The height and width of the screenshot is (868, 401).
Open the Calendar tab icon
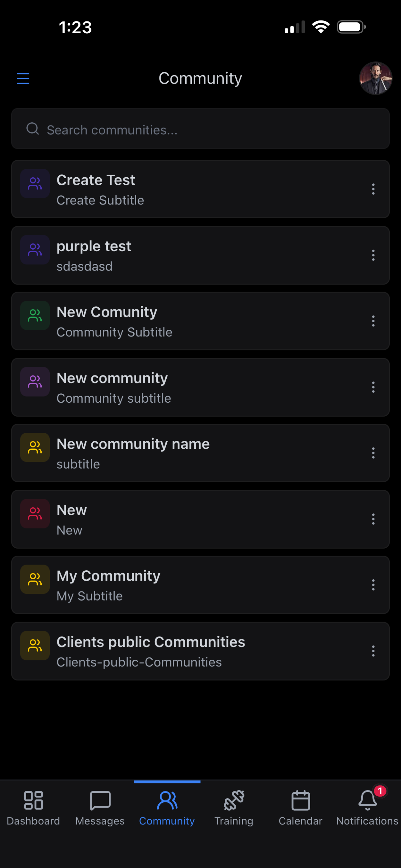301,800
